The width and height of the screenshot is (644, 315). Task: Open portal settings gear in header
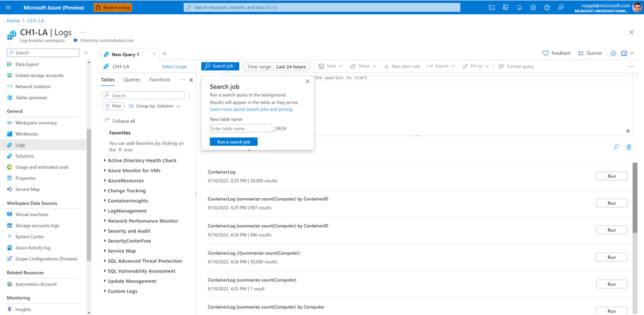pos(533,7)
